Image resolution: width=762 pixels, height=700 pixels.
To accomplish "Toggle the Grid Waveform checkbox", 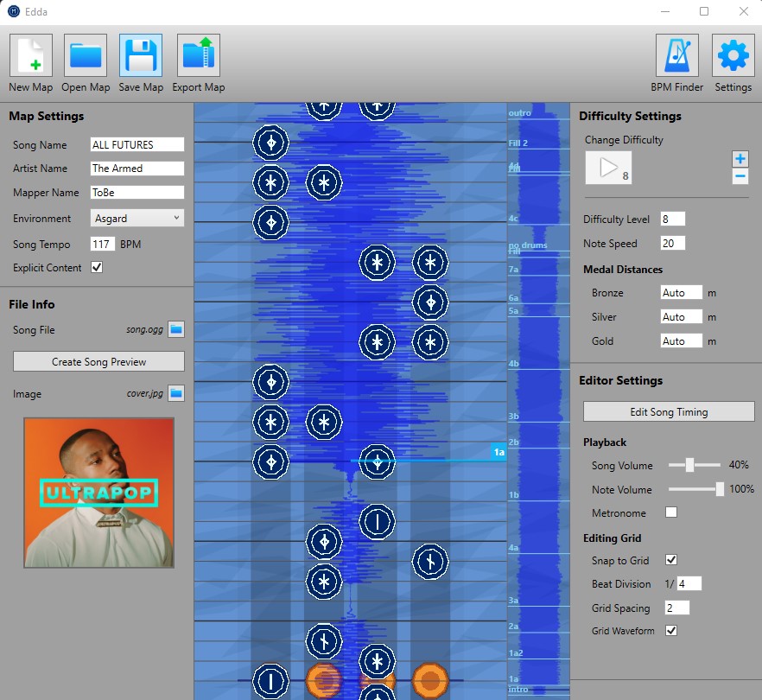I will coord(671,631).
